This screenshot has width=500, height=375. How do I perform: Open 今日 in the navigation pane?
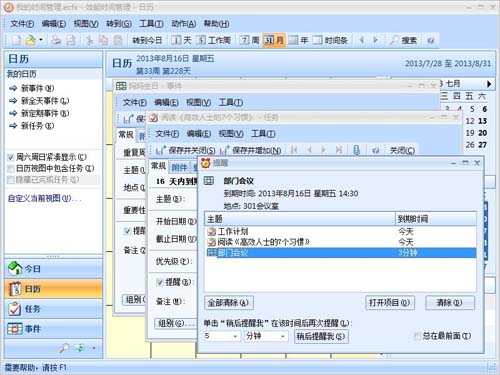point(53,269)
